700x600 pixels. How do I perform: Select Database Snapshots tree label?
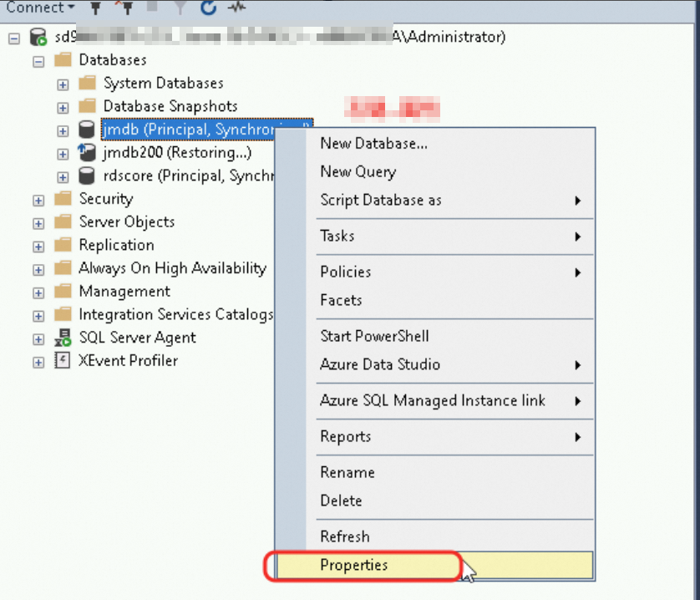170,106
